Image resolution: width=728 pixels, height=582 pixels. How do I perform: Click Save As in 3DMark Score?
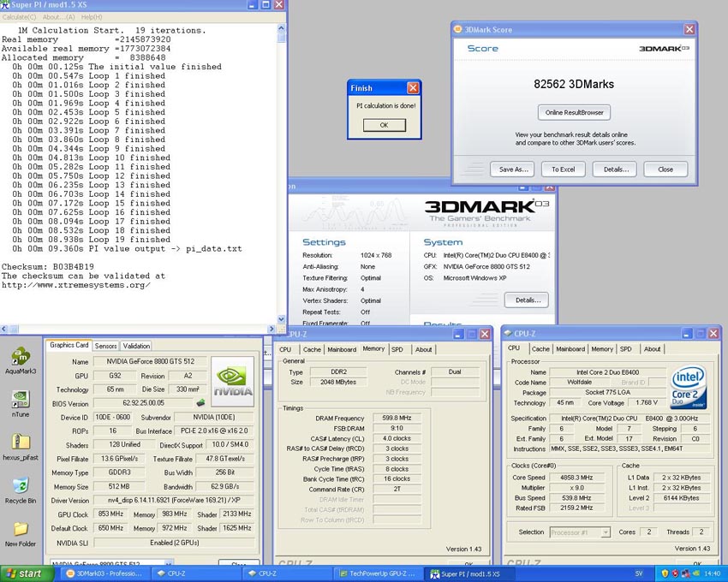[x=513, y=169]
